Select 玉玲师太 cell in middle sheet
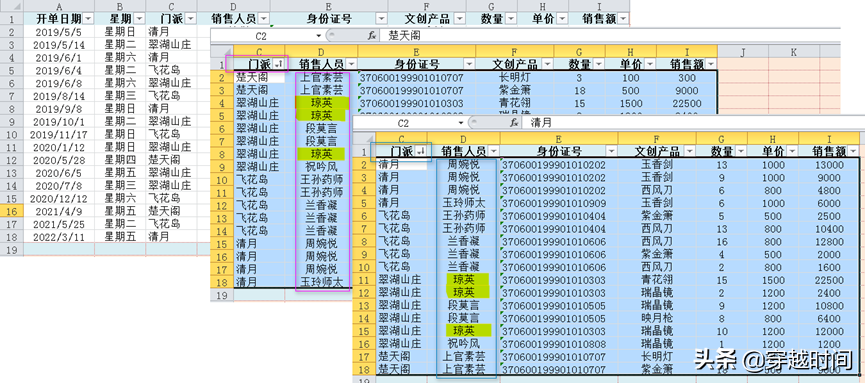Image resolution: width=865 pixels, height=383 pixels. pyautogui.click(x=321, y=282)
